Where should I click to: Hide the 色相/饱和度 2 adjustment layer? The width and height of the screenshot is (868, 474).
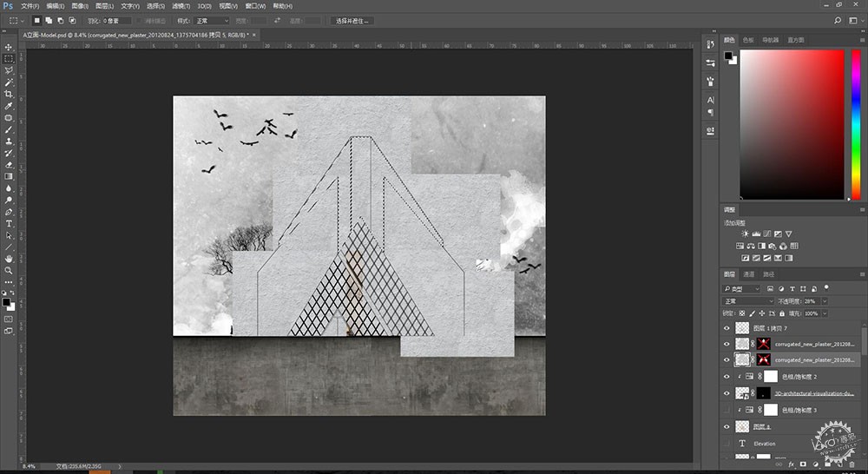(727, 377)
